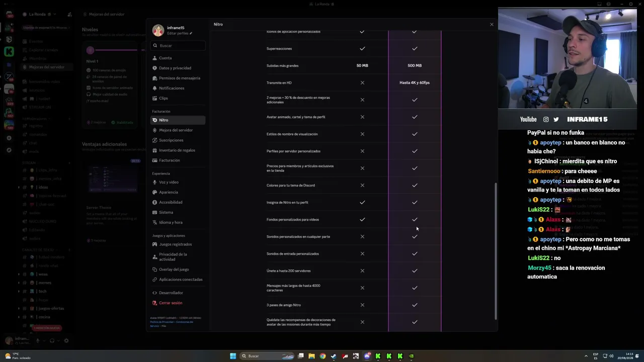
Task: Click the Datos y privacidad shield icon
Action: 155,68
